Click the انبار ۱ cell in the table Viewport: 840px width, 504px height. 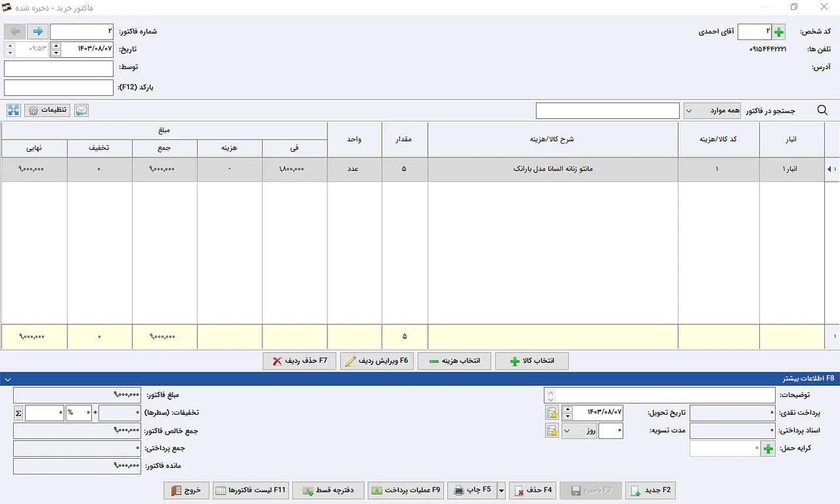pyautogui.click(x=792, y=169)
